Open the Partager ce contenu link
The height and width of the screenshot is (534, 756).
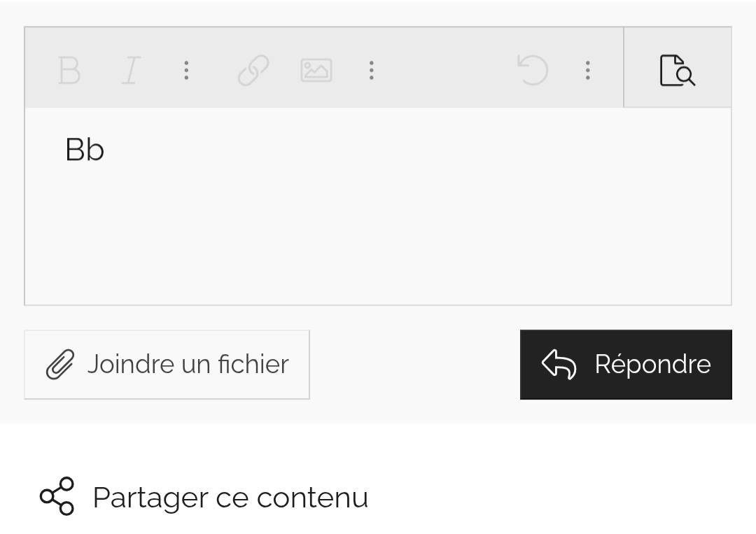tap(229, 497)
